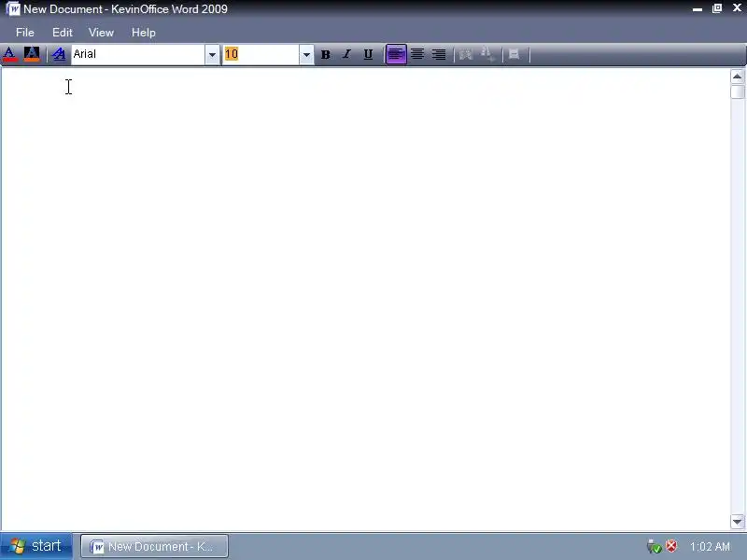Image resolution: width=747 pixels, height=560 pixels.
Task: Click the Word icon in title bar
Action: (x=13, y=8)
